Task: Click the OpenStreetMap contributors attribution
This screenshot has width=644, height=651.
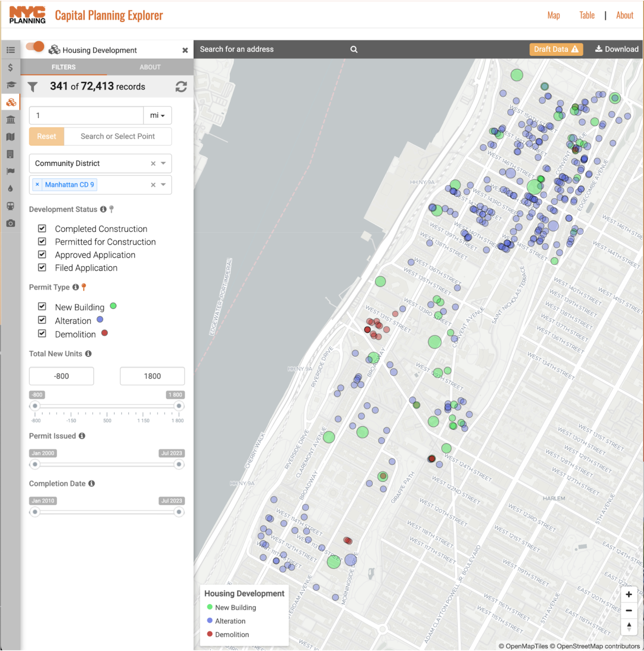Action: coord(595,646)
